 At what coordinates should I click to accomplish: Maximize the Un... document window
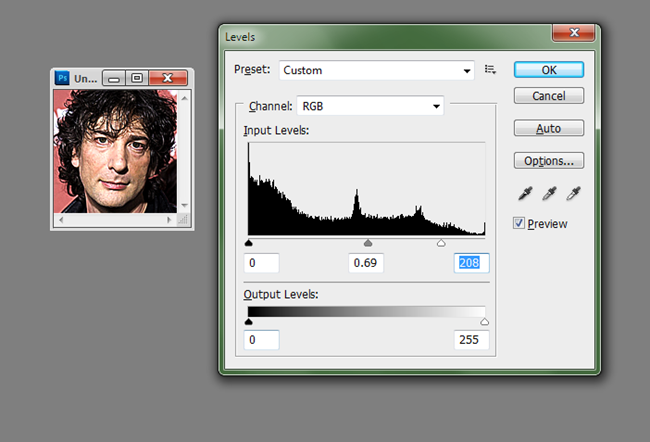[137, 78]
